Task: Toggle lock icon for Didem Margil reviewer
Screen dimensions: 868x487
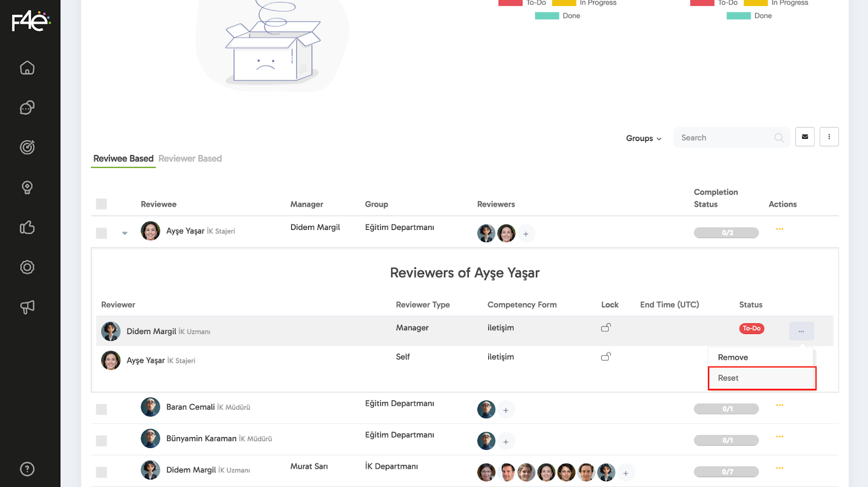Action: click(x=605, y=328)
